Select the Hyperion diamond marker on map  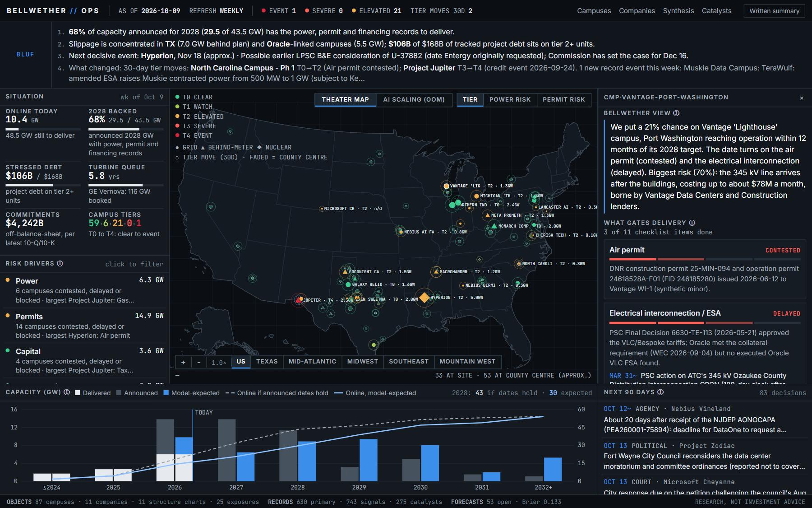pos(424,298)
